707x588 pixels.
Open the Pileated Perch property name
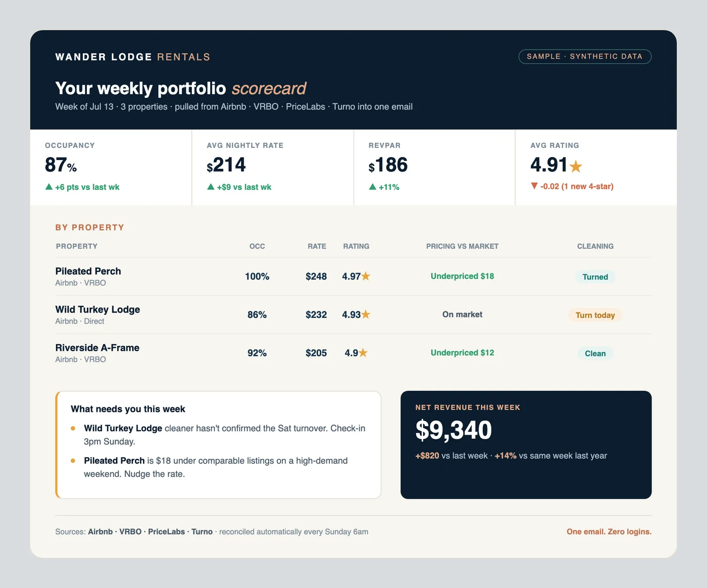(88, 271)
